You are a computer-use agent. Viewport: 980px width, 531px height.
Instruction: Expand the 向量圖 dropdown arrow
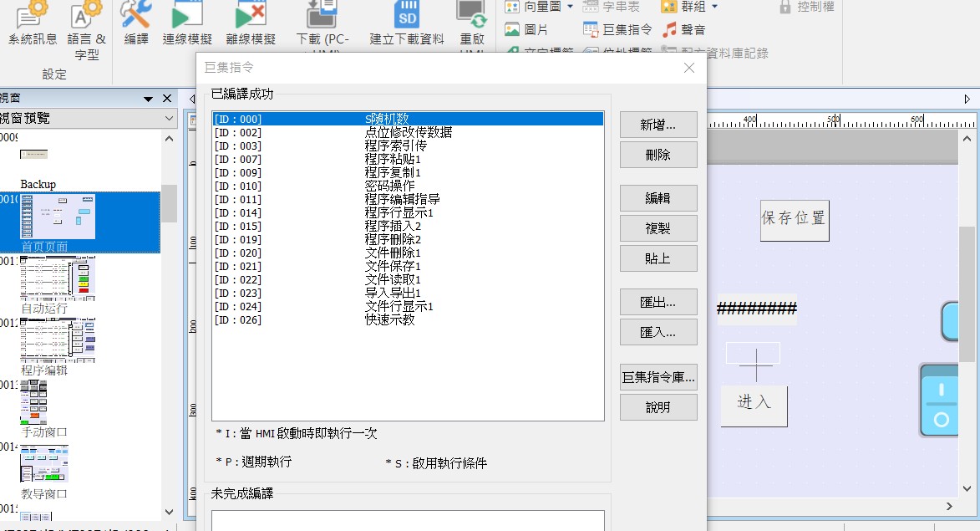pos(570,7)
